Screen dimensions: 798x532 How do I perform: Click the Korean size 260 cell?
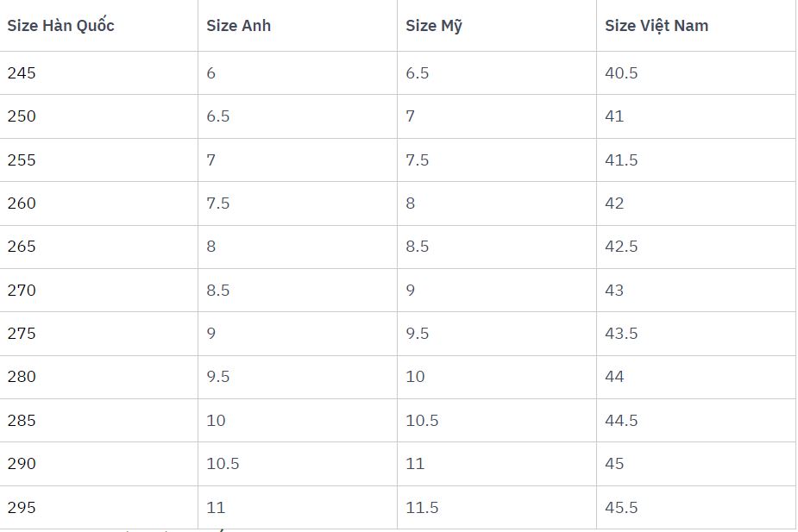click(x=22, y=203)
